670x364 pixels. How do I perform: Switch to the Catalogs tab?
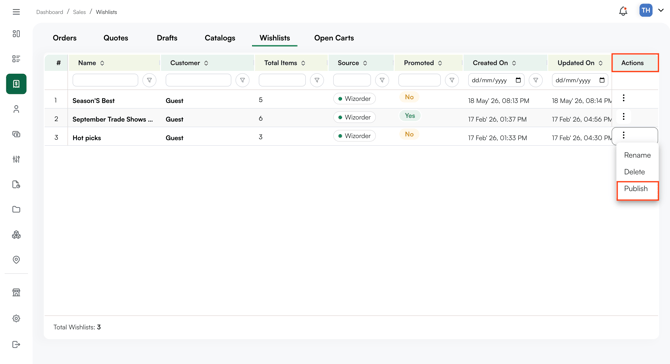(220, 38)
